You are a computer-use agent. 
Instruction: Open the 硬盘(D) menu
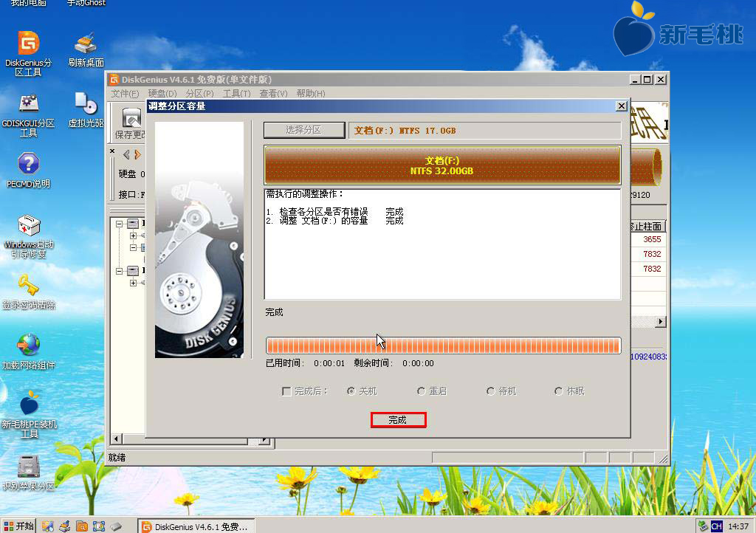point(162,94)
